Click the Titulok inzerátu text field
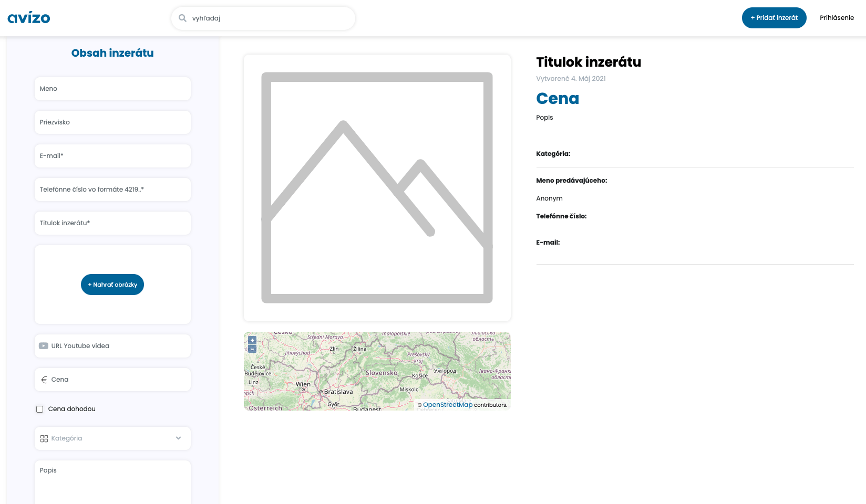 coord(112,223)
